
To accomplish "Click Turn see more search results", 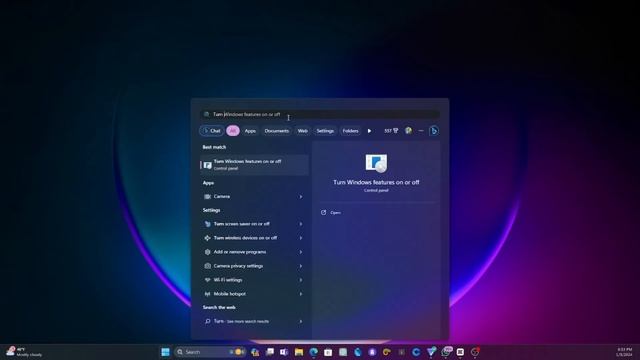I will point(249,322).
